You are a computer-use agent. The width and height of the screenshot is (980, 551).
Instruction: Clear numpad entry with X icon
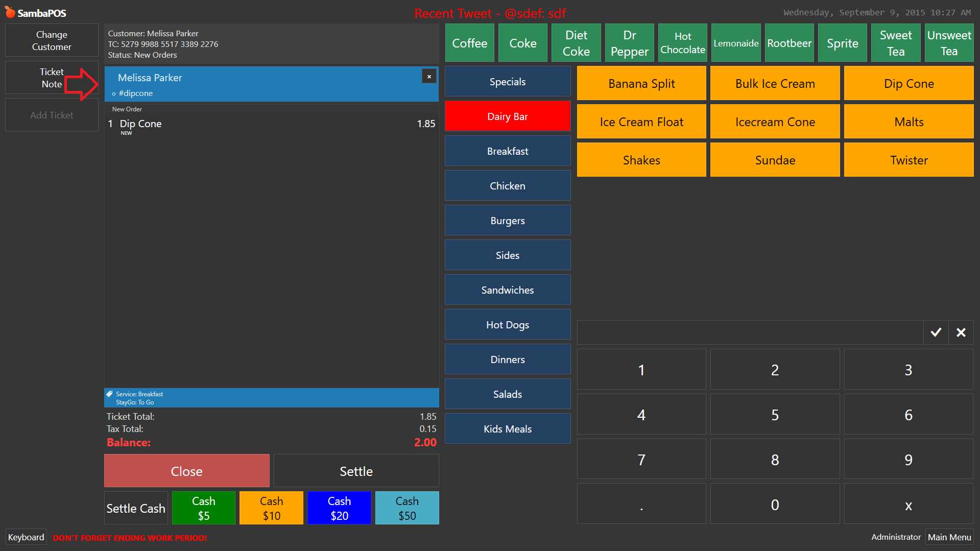(x=961, y=332)
